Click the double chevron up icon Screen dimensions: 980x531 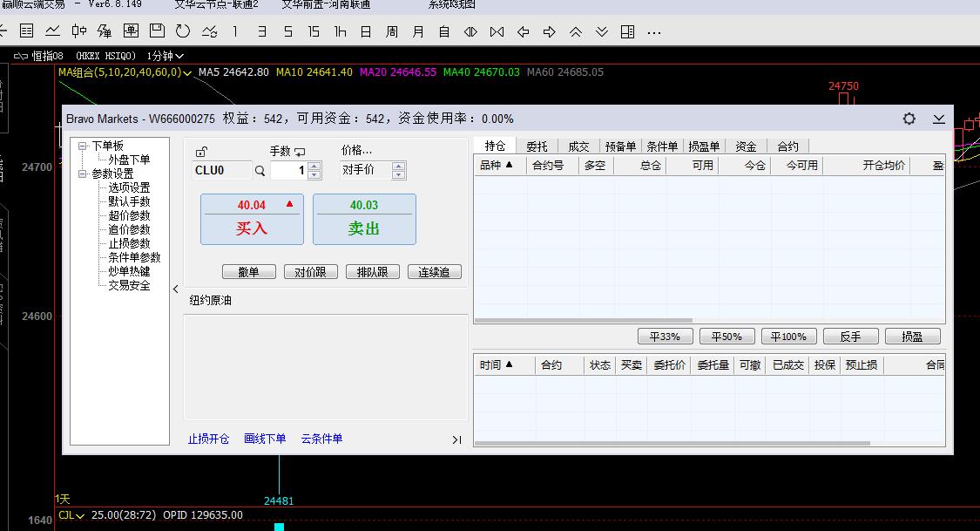(x=576, y=32)
